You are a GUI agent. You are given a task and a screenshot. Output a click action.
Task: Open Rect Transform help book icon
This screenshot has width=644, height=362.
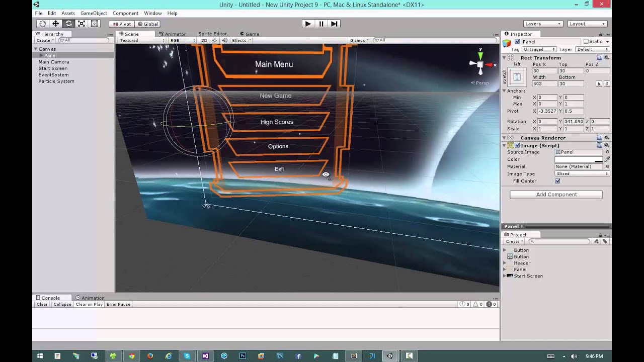599,58
